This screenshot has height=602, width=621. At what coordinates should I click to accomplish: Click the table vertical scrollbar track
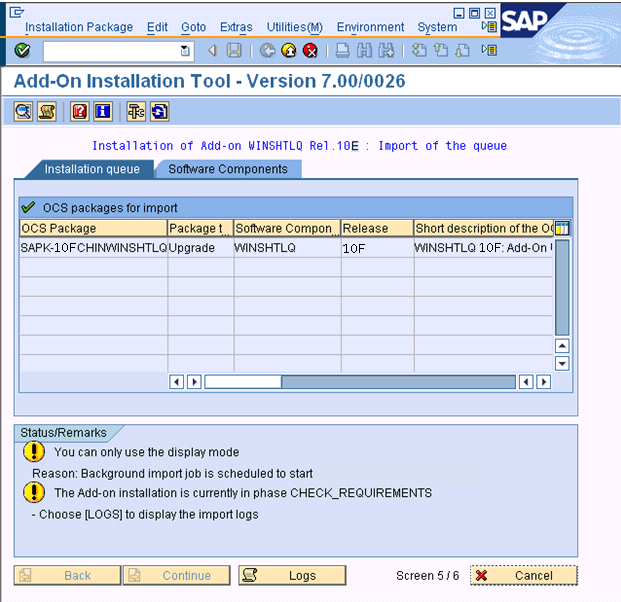[562, 288]
